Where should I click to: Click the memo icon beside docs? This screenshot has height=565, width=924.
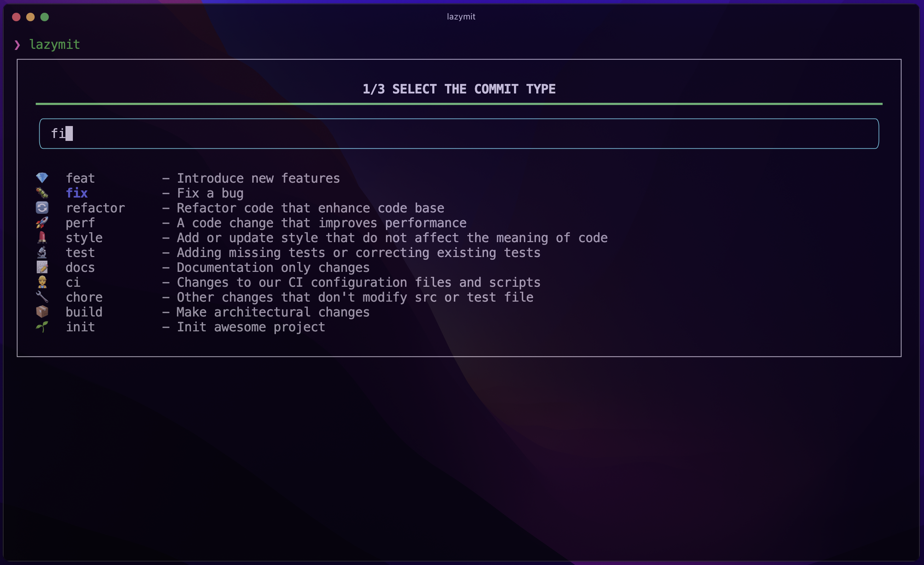pos(42,267)
